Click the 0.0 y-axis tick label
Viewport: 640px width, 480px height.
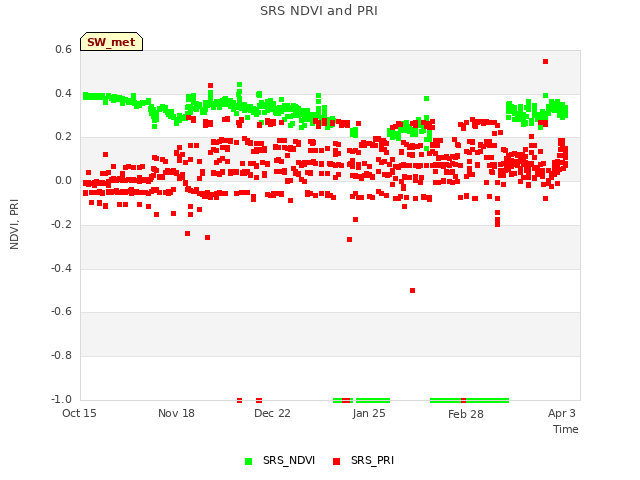[63, 180]
